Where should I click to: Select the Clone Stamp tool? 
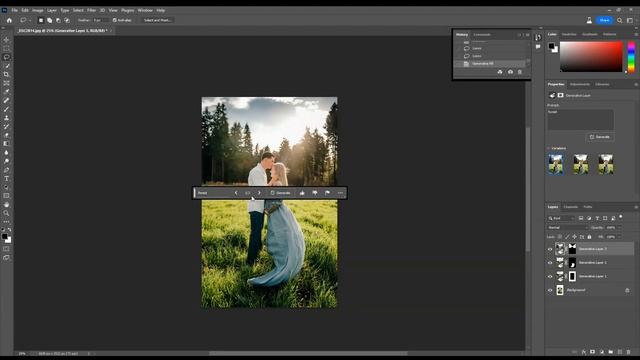(6, 118)
